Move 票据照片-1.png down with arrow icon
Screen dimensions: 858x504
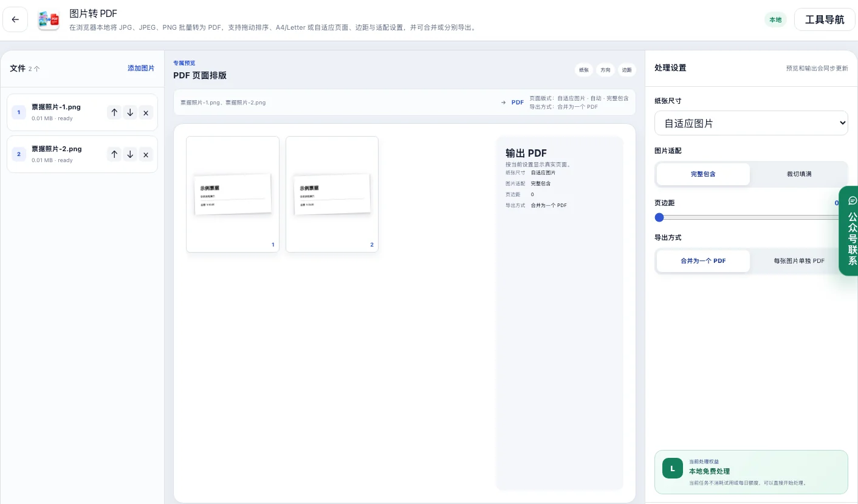[130, 112]
